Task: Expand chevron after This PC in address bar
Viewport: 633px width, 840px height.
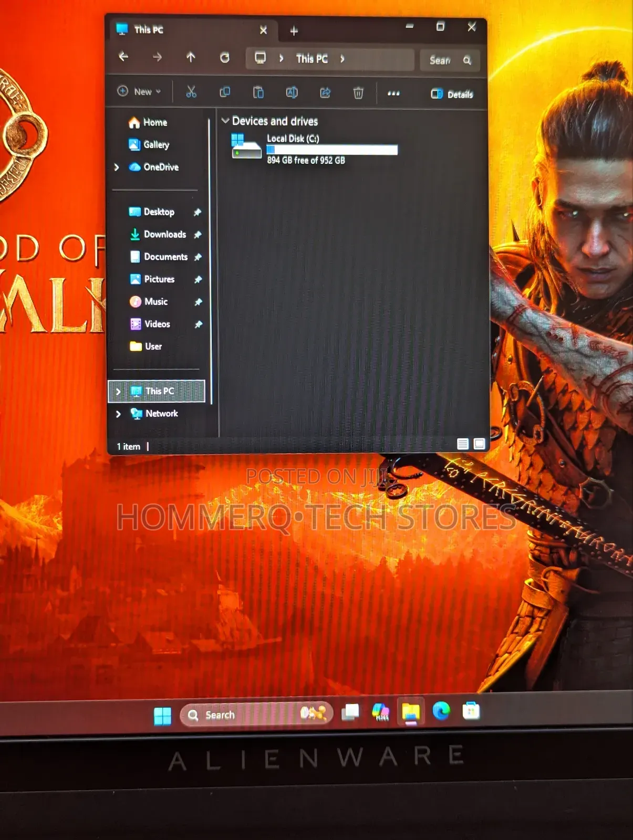Action: click(343, 59)
